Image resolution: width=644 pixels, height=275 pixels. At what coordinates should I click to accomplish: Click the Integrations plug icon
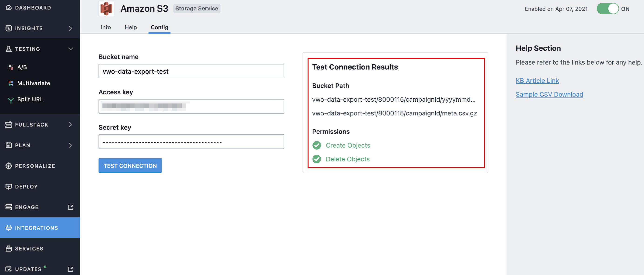click(x=9, y=228)
